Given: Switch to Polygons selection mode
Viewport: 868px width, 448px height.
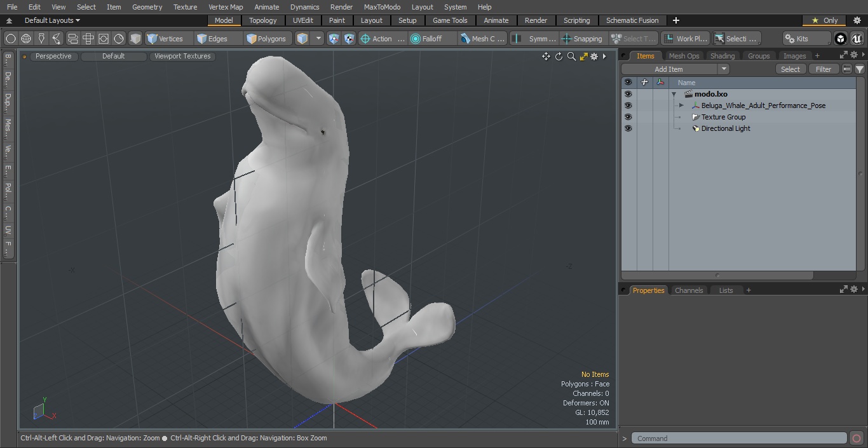Looking at the screenshot, I should click(268, 39).
